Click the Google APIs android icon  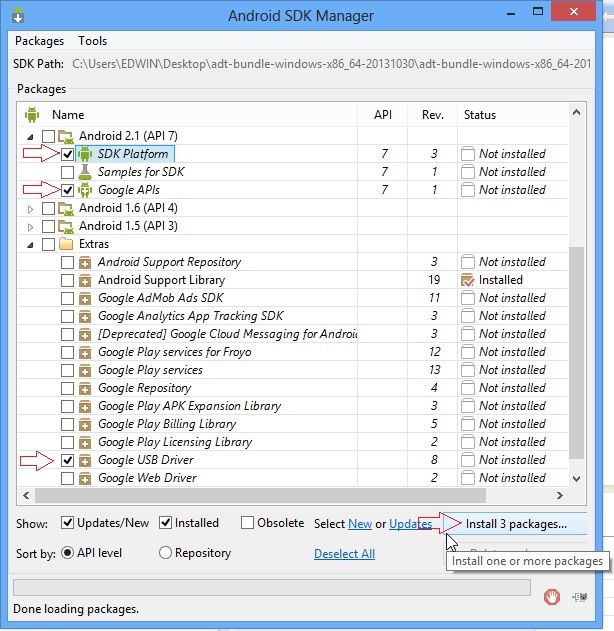click(84, 190)
